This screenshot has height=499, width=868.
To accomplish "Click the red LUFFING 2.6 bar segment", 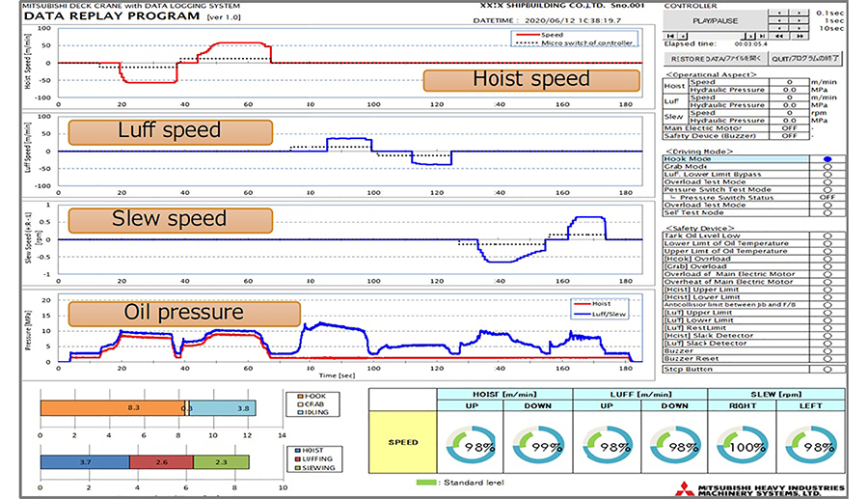I will 161,462.
